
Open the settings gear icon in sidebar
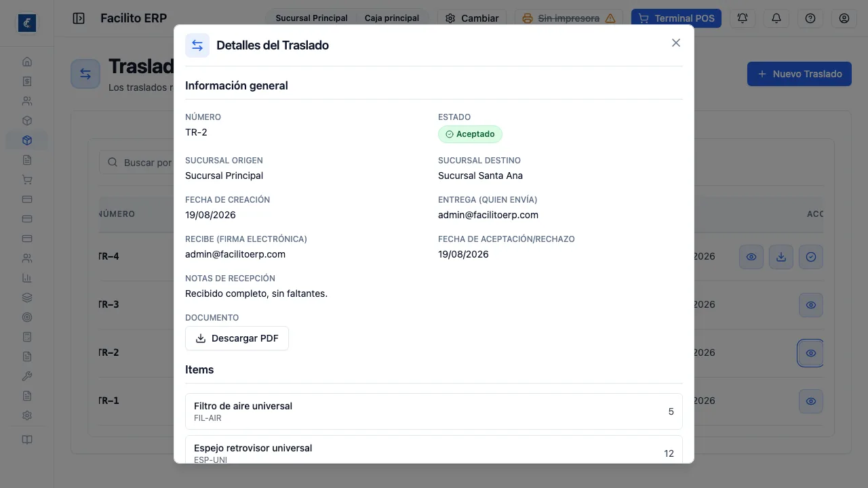[27, 415]
